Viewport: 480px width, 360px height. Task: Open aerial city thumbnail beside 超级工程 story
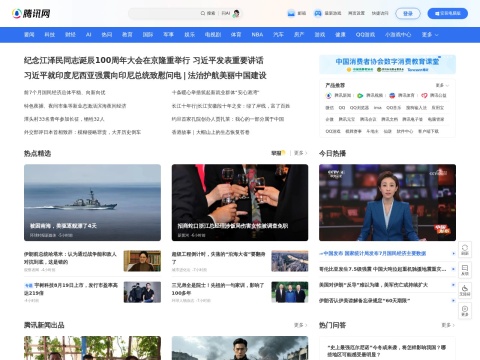pyautogui.click(x=290, y=261)
